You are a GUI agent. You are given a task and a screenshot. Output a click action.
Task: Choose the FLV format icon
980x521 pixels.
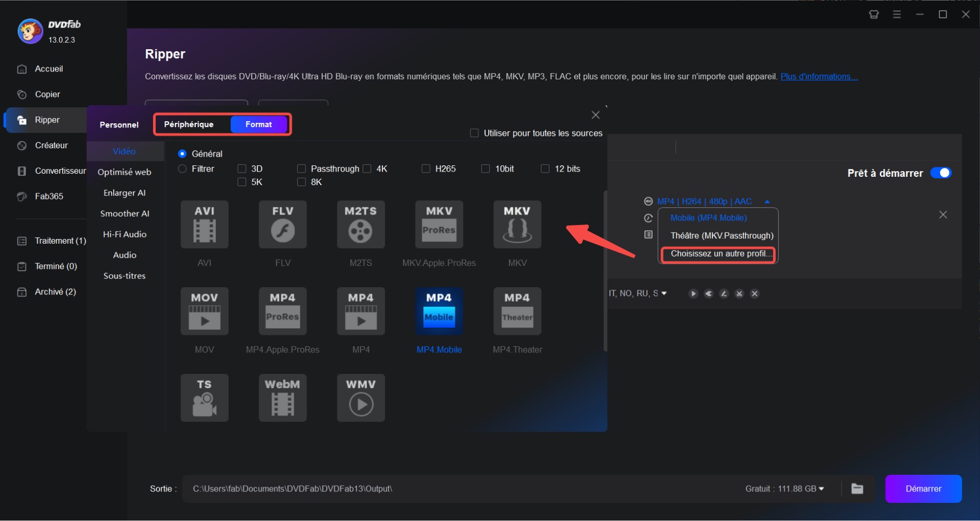(x=283, y=224)
